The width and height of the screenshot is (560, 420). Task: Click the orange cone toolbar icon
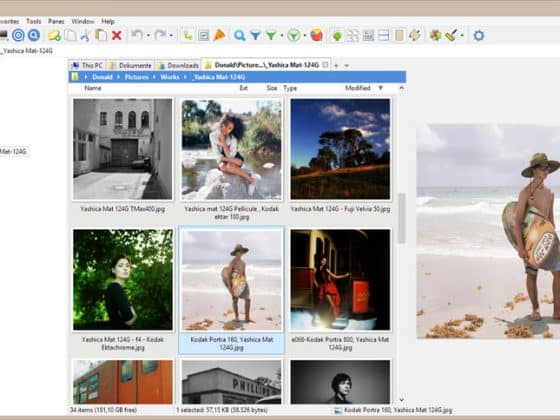(x=219, y=35)
